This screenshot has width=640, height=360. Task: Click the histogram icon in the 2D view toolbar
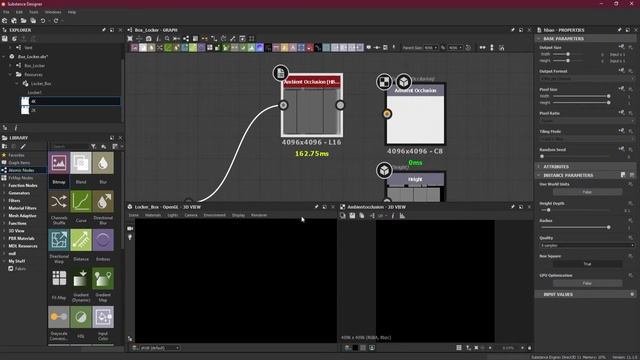coord(402,216)
